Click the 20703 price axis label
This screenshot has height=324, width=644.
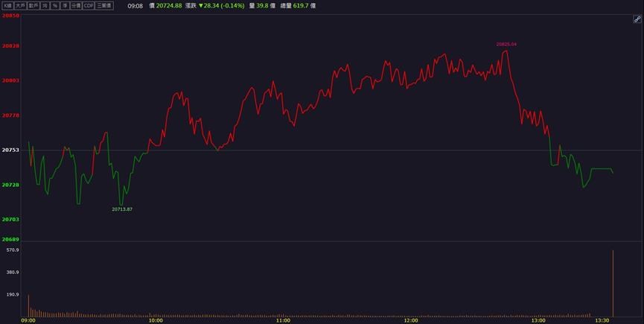click(x=10, y=220)
